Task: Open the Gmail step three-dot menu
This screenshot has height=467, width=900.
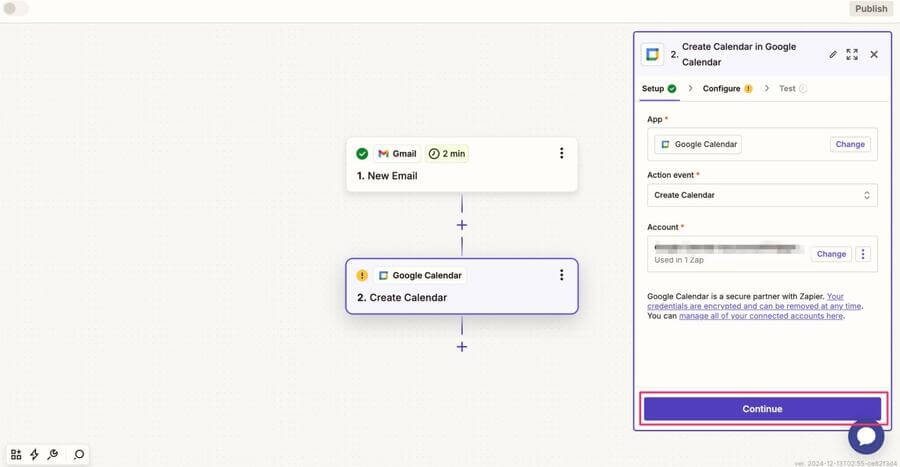Action: [561, 153]
